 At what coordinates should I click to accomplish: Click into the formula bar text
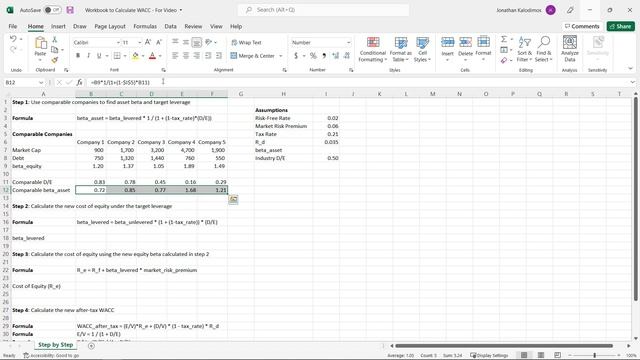[x=357, y=82]
